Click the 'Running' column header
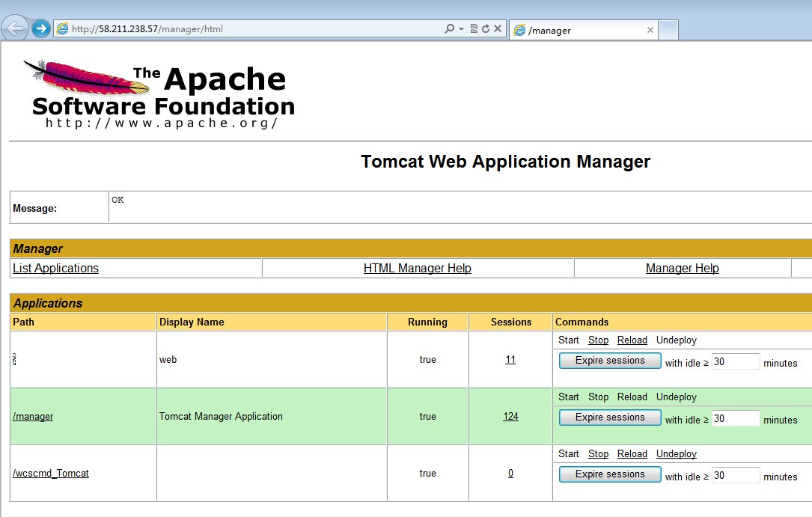The image size is (812, 517). 428,322
